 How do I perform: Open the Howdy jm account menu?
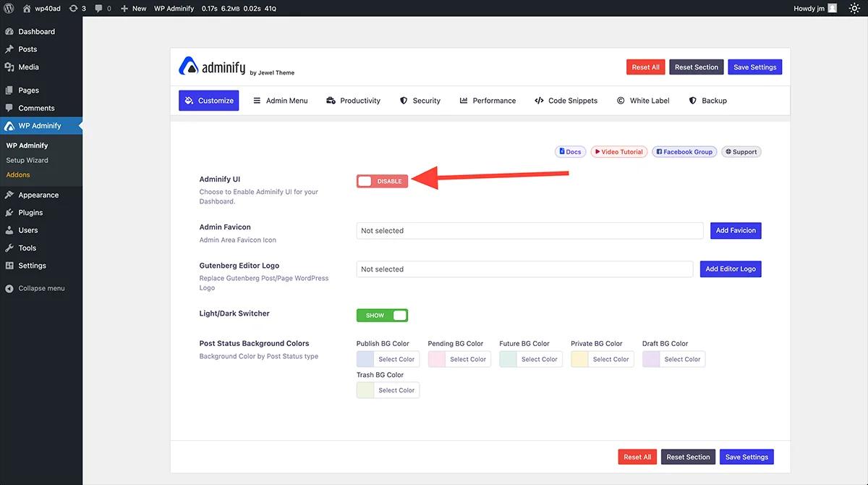click(x=815, y=8)
